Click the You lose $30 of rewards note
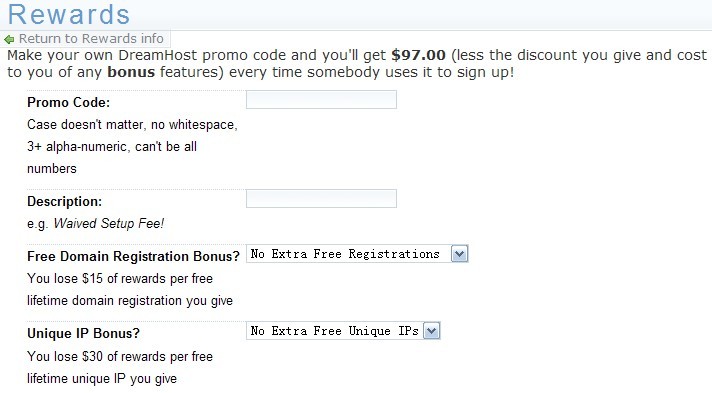Screen dimensions: 712x393 [x=119, y=368]
